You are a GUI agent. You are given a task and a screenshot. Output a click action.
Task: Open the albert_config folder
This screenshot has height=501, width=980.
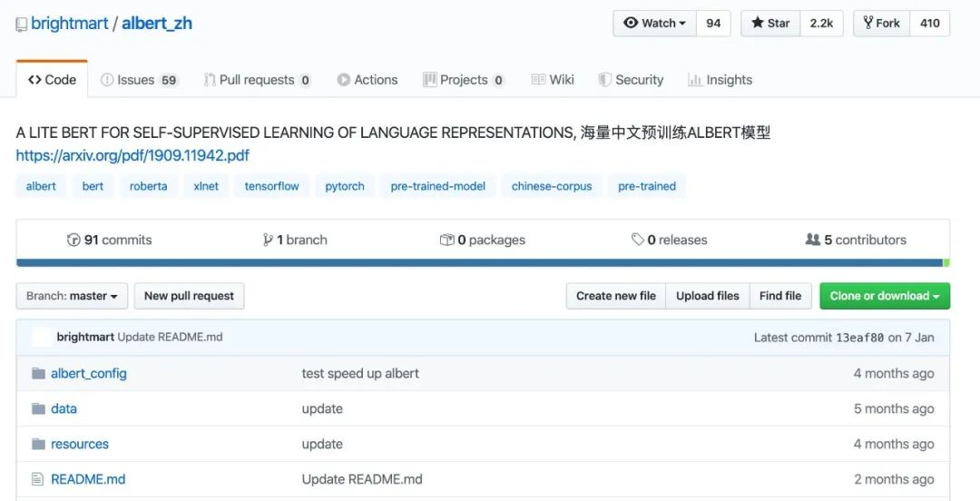click(x=89, y=373)
